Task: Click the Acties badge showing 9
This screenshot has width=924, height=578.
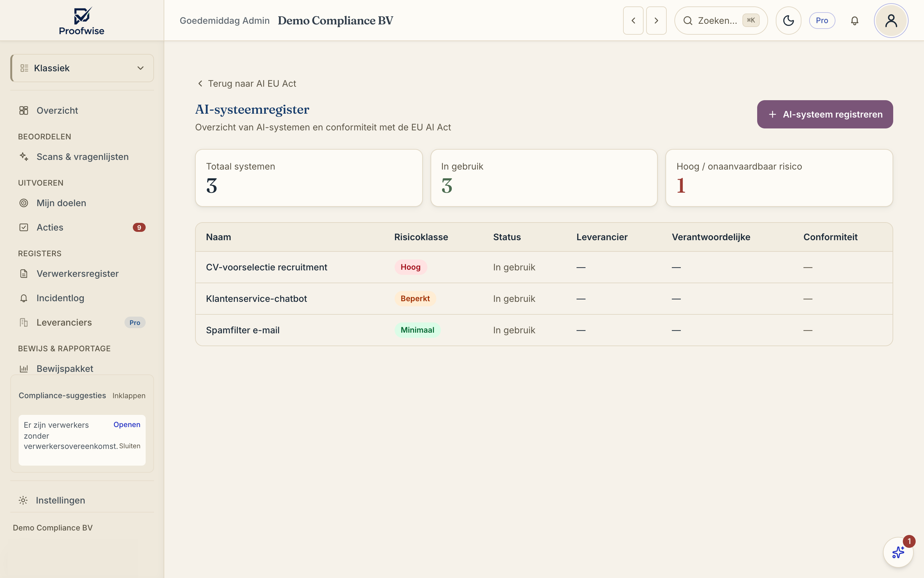Action: pos(139,227)
